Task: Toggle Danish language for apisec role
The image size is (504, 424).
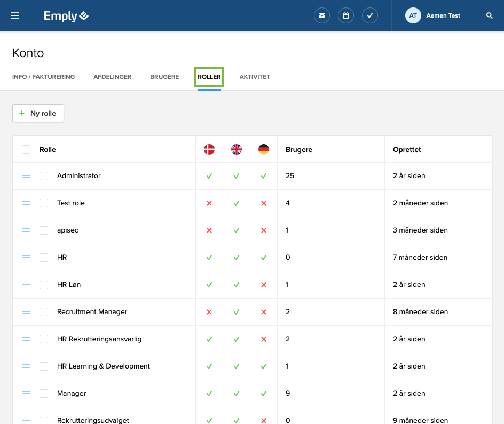Action: point(209,230)
